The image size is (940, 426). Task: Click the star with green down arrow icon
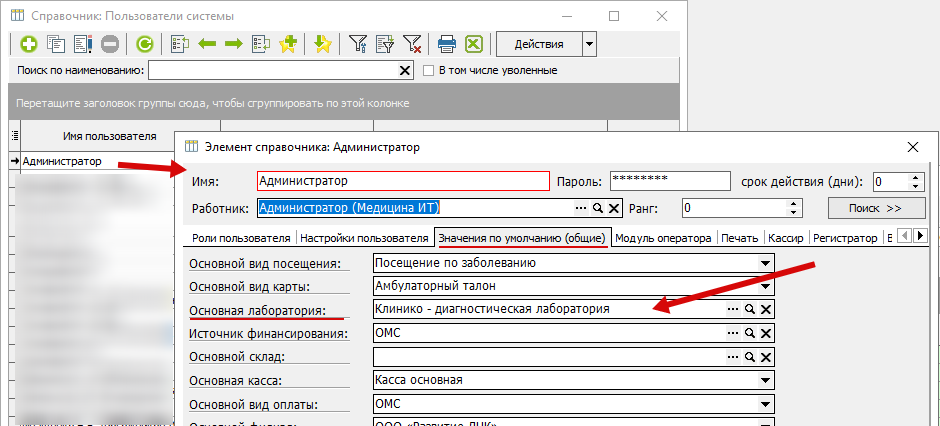(x=323, y=44)
